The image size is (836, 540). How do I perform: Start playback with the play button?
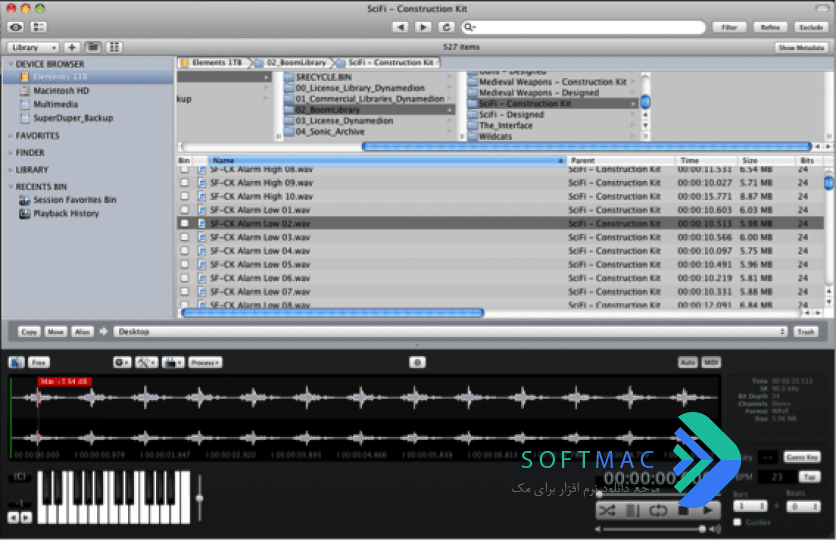(708, 511)
